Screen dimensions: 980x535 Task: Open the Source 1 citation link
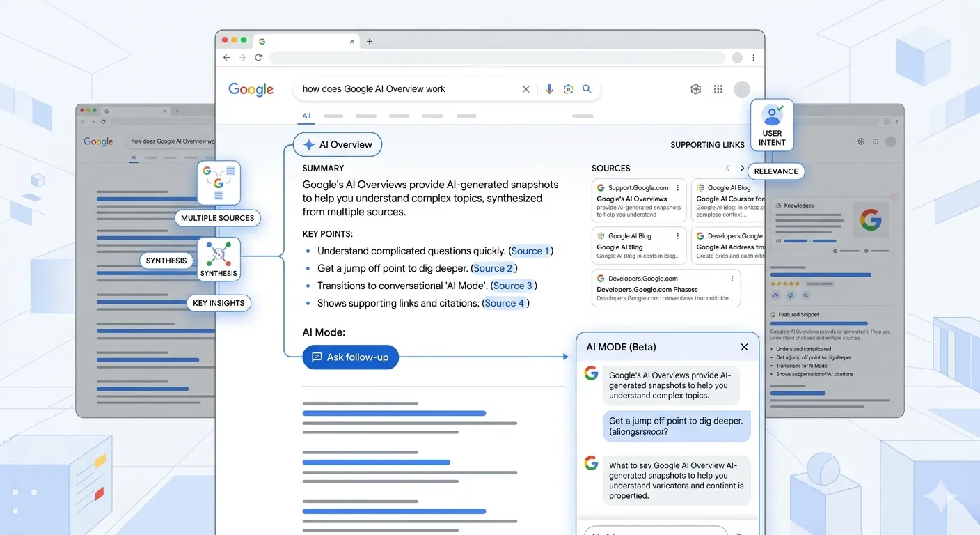point(530,251)
